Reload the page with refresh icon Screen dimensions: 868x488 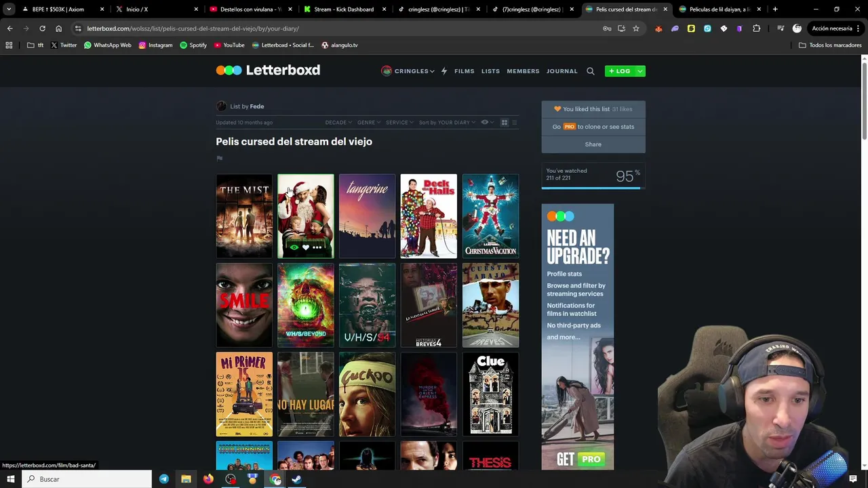coord(42,28)
